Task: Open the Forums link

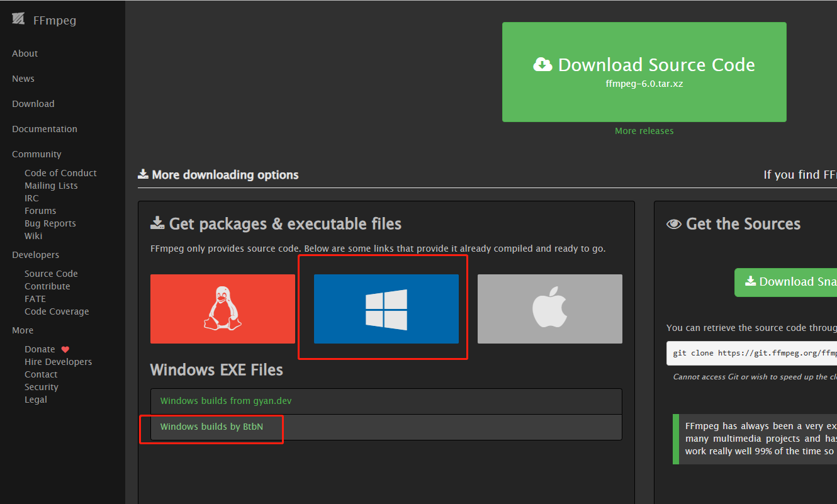Action: (x=40, y=211)
